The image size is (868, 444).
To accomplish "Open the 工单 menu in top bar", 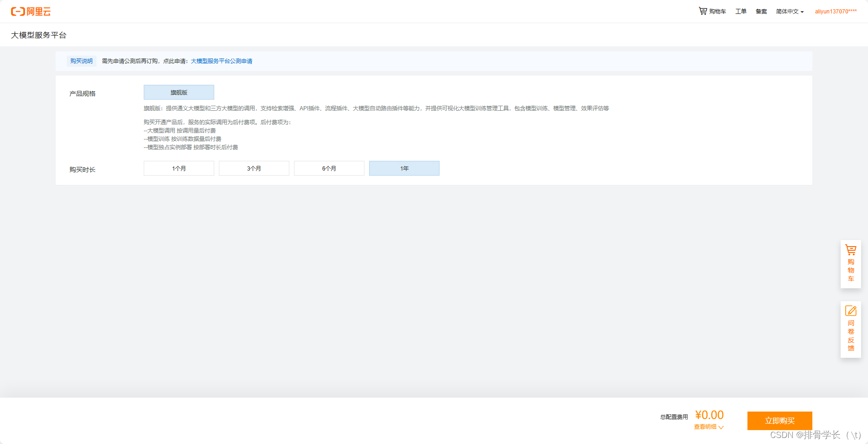I will (x=741, y=11).
